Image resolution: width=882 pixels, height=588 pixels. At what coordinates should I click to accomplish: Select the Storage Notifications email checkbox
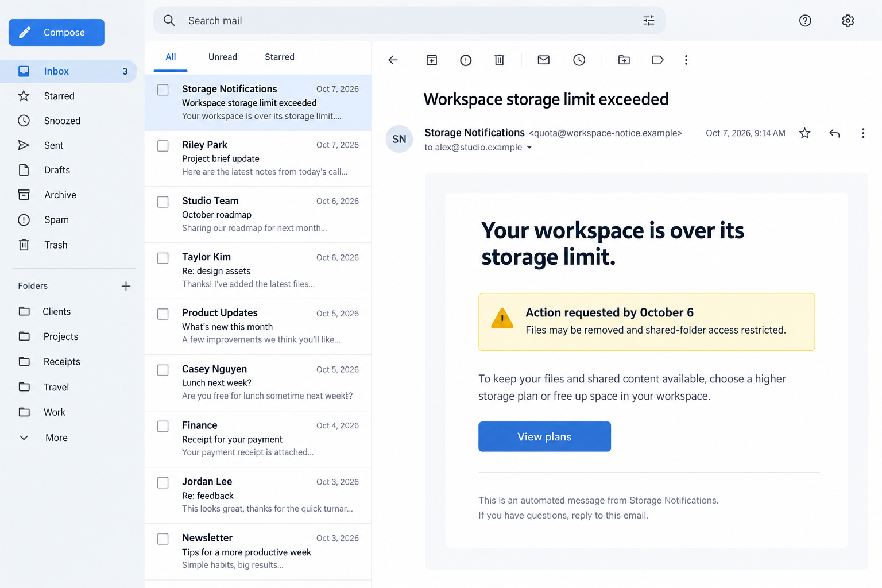point(163,90)
